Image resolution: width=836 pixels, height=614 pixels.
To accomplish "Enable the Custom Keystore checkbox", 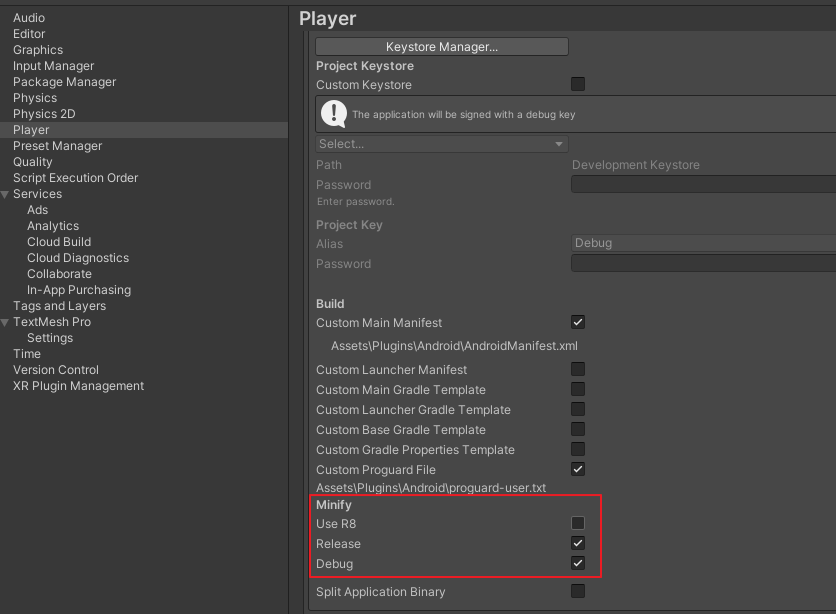I will click(578, 84).
